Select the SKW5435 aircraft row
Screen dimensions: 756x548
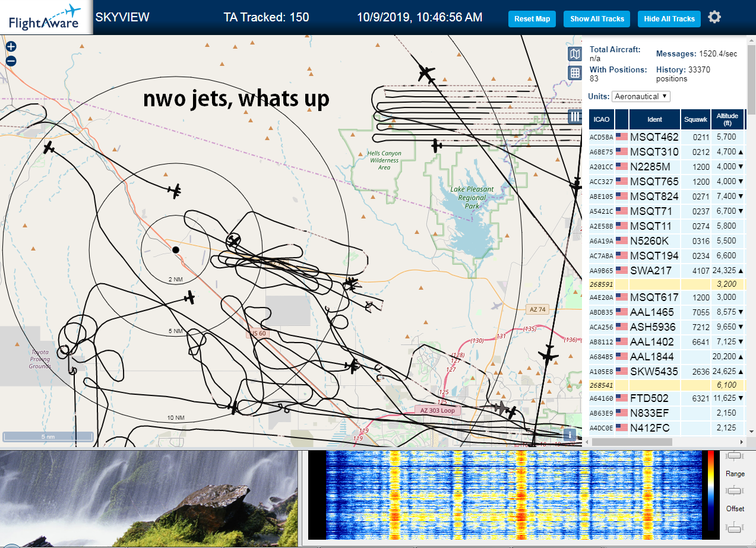tap(666, 372)
